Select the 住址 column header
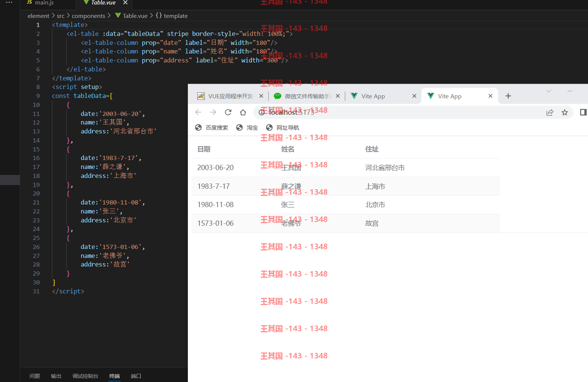588x382 pixels. pyautogui.click(x=372, y=149)
